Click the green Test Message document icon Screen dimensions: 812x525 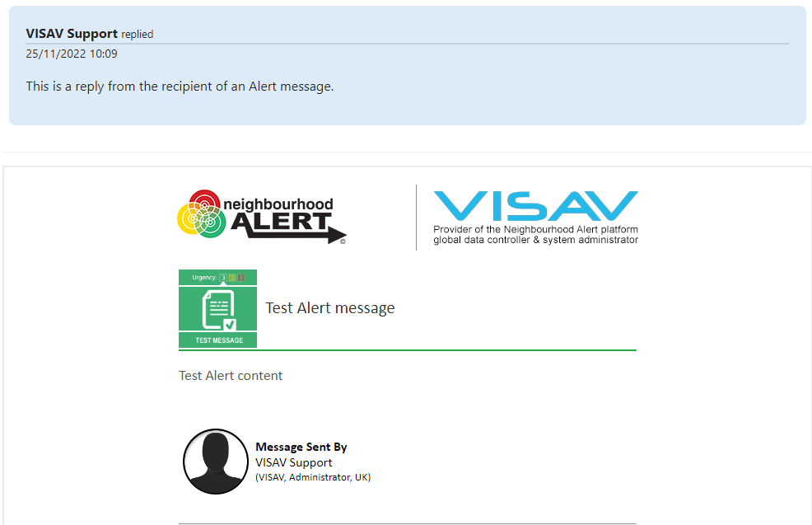(218, 309)
